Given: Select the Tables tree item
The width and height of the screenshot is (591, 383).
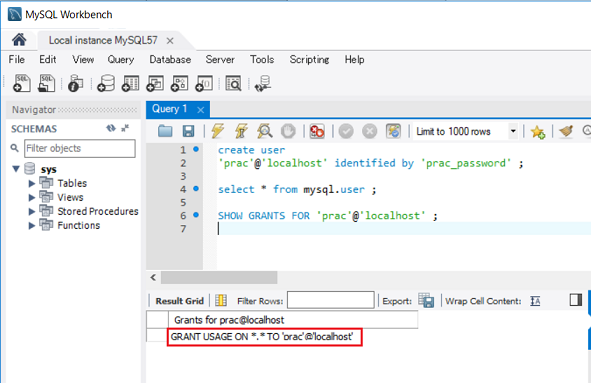Looking at the screenshot, I should click(x=72, y=183).
